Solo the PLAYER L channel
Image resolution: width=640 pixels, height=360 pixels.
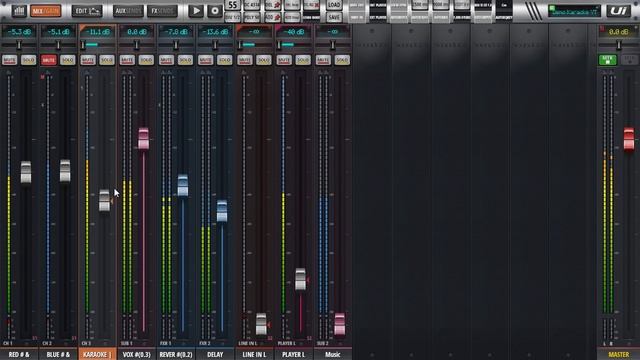point(302,60)
